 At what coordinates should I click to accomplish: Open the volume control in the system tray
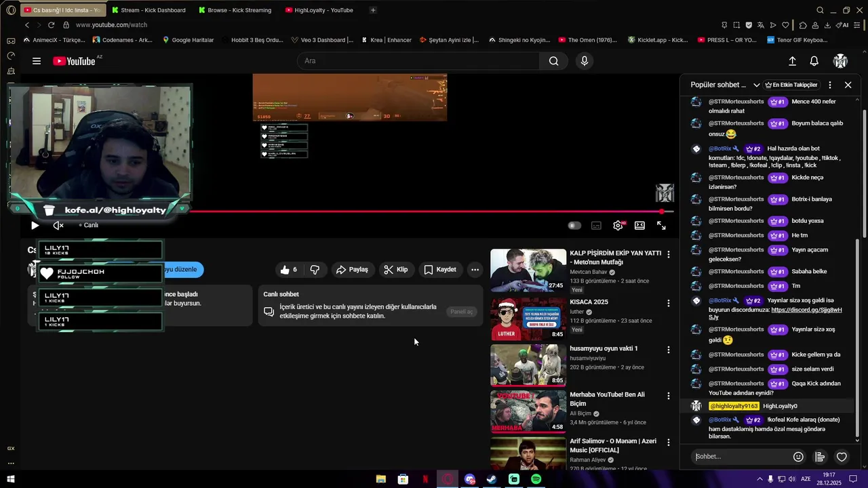point(793,479)
